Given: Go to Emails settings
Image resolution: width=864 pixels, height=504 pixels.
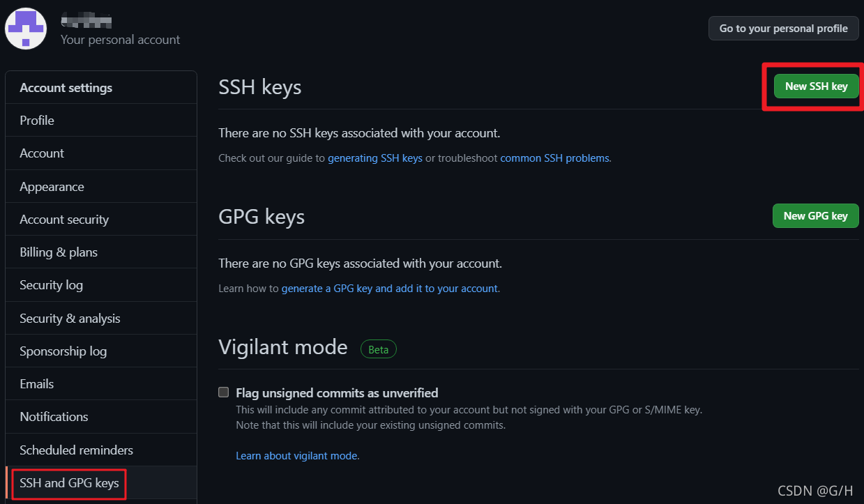Looking at the screenshot, I should 36,384.
